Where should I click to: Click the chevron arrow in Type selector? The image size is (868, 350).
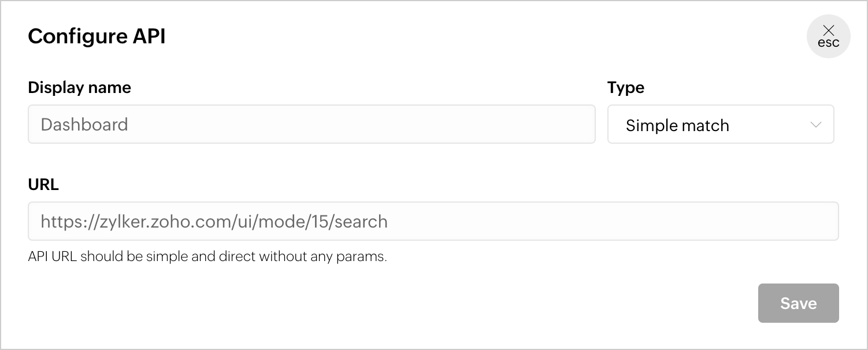pos(816,125)
